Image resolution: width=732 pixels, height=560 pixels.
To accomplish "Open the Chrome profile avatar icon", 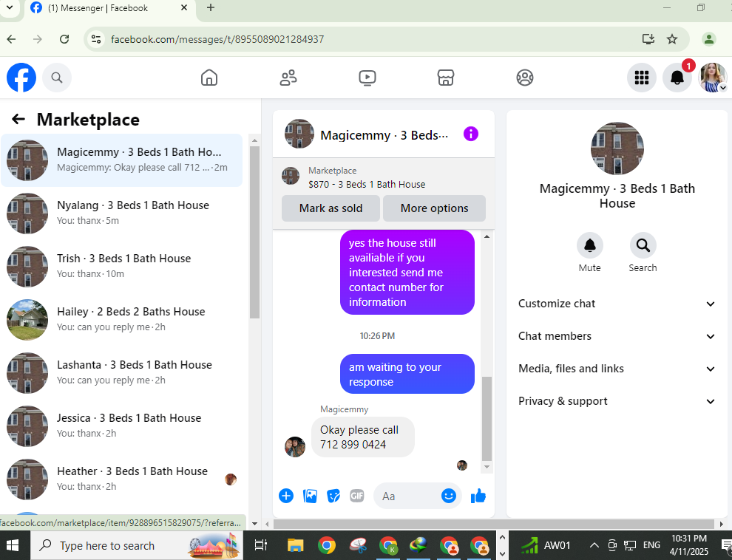I will [708, 39].
